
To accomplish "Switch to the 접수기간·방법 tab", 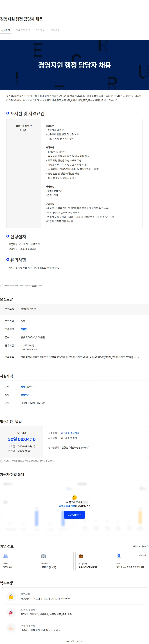I will (23, 30).
